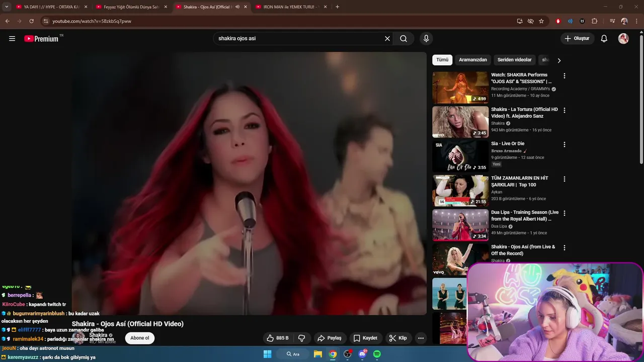Go back in Chrome
The image size is (644, 362).
click(7, 21)
